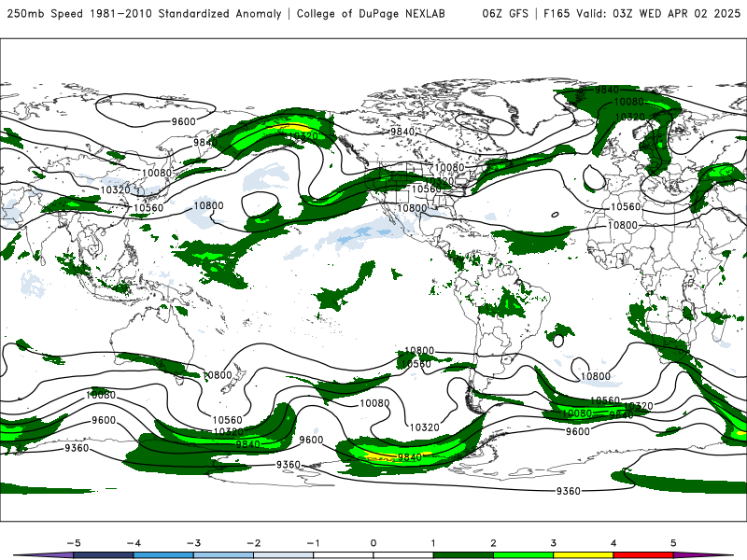Image resolution: width=747 pixels, height=560 pixels.
Task: Click the colorbar tick label '-5'
Action: (x=74, y=543)
